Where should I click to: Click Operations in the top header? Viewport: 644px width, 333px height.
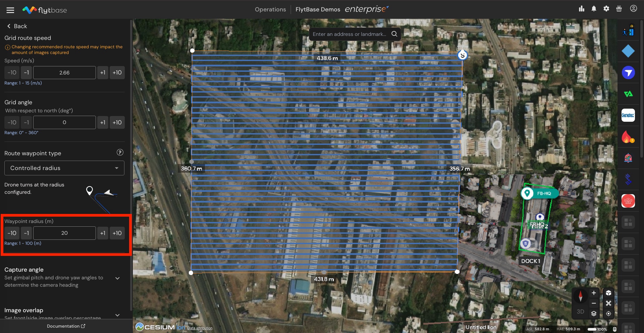pyautogui.click(x=270, y=9)
